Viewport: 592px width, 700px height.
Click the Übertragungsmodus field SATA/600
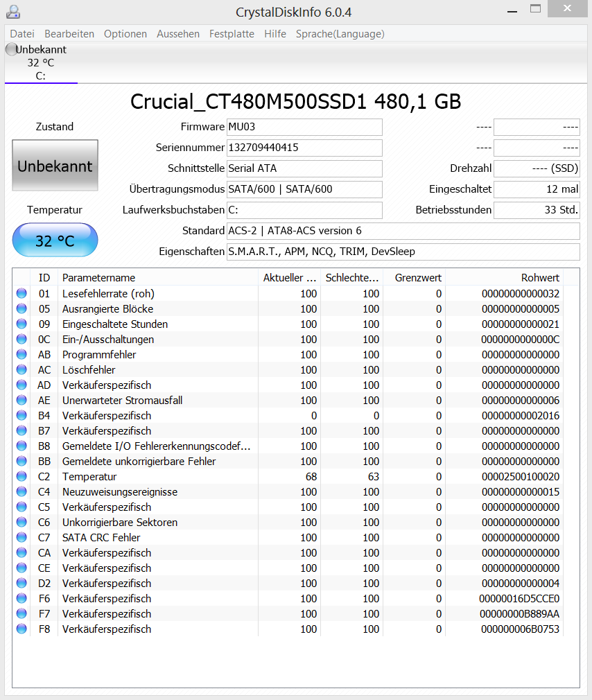(x=304, y=189)
